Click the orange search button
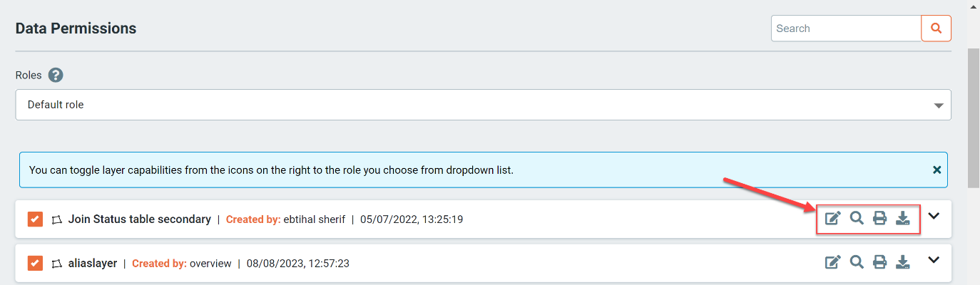 click(x=936, y=28)
